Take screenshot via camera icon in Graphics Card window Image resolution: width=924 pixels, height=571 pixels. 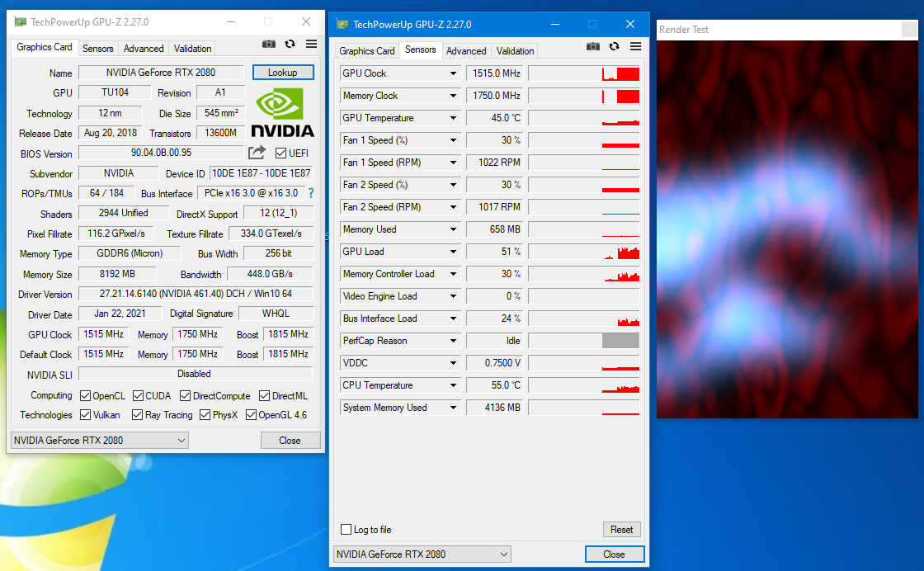pyautogui.click(x=269, y=44)
